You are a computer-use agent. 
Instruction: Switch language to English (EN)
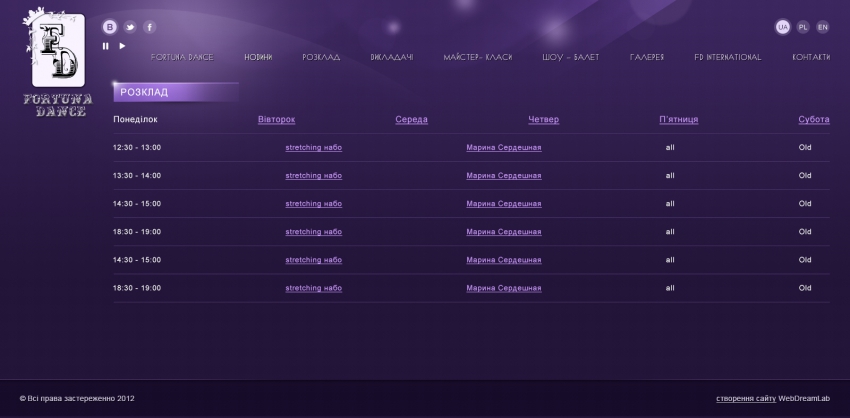(x=823, y=27)
